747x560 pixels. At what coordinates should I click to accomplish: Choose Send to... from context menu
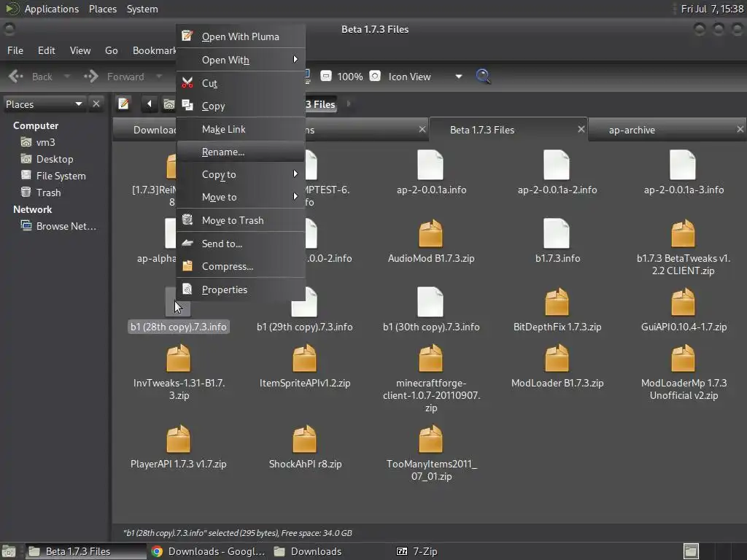pos(241,244)
